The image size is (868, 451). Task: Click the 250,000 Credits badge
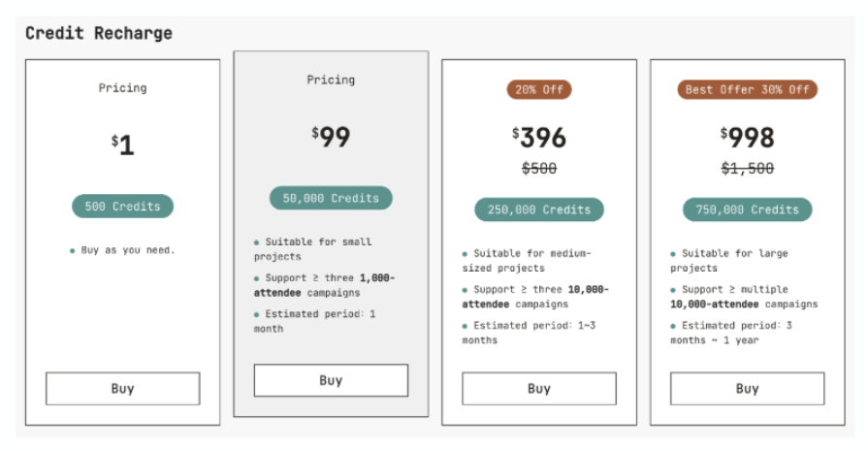[539, 209]
